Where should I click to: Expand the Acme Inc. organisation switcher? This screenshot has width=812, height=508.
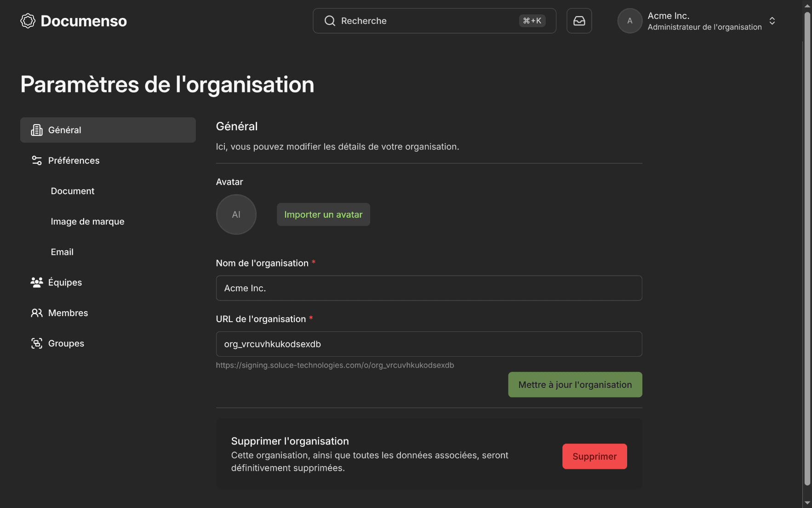click(x=772, y=21)
